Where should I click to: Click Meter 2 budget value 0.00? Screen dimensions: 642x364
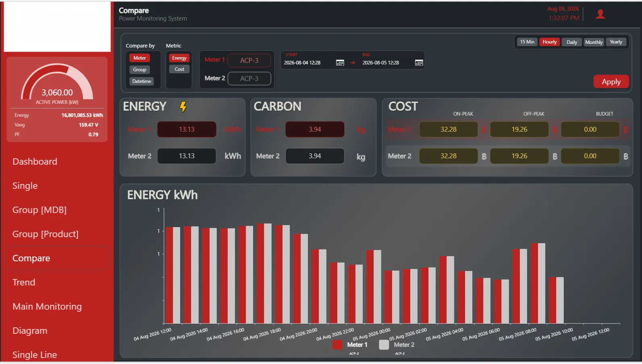point(590,156)
